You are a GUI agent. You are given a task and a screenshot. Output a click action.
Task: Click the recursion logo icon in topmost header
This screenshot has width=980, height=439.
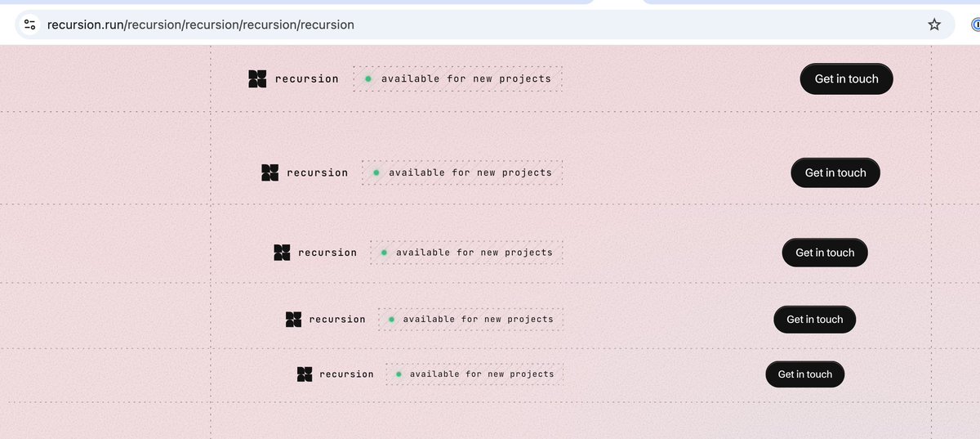pyautogui.click(x=257, y=79)
